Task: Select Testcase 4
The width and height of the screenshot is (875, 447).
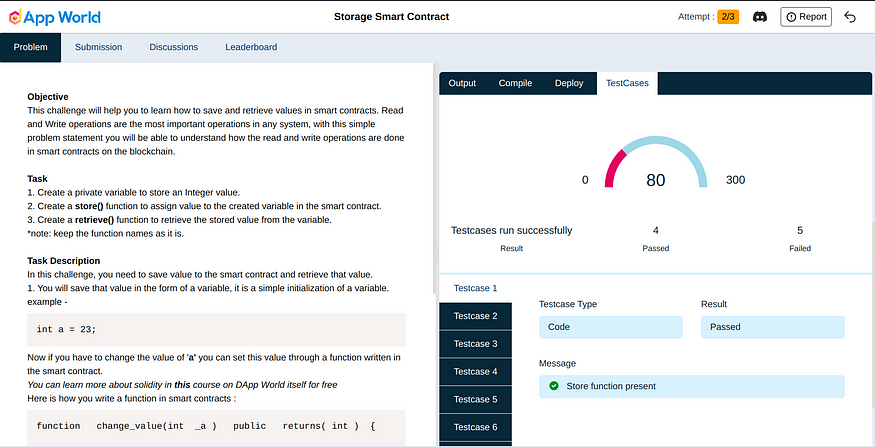Action: click(x=475, y=372)
